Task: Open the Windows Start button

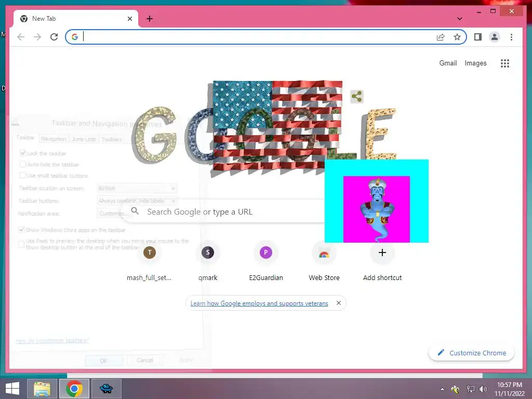Action: [12, 389]
